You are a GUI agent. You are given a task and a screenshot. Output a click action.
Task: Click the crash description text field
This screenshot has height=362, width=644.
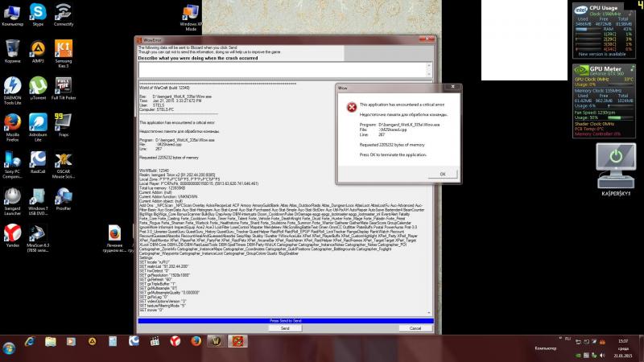(283, 70)
